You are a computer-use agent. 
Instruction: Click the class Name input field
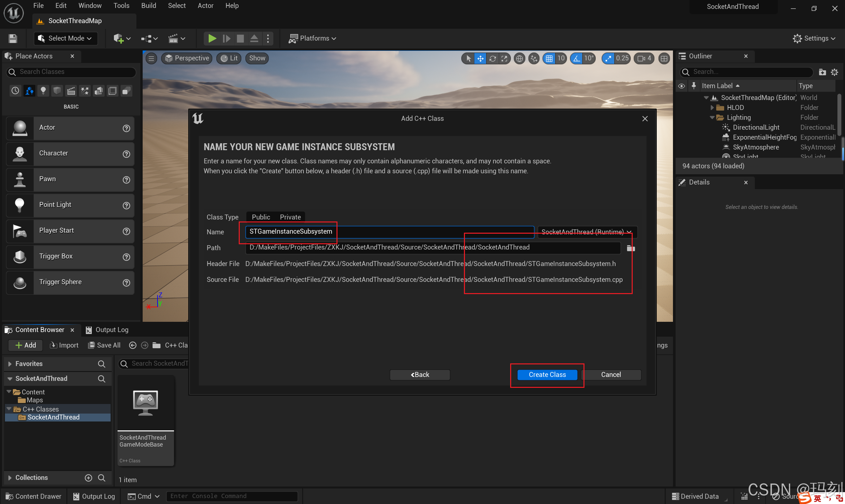389,232
